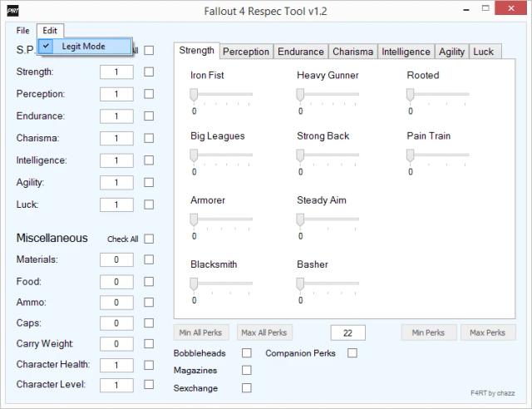This screenshot has width=532, height=409.
Task: Click the Agility value field
Action: (x=116, y=183)
